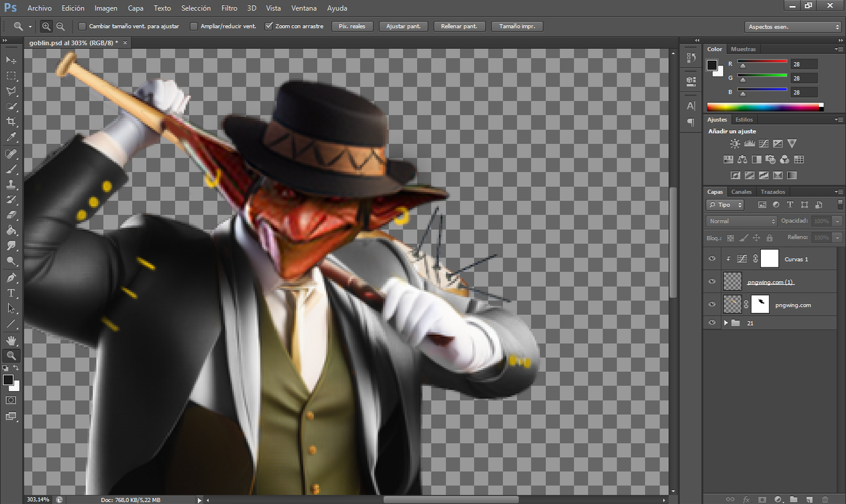Viewport: 846px width, 504px height.
Task: Expand the group 21 folder
Action: (x=726, y=323)
